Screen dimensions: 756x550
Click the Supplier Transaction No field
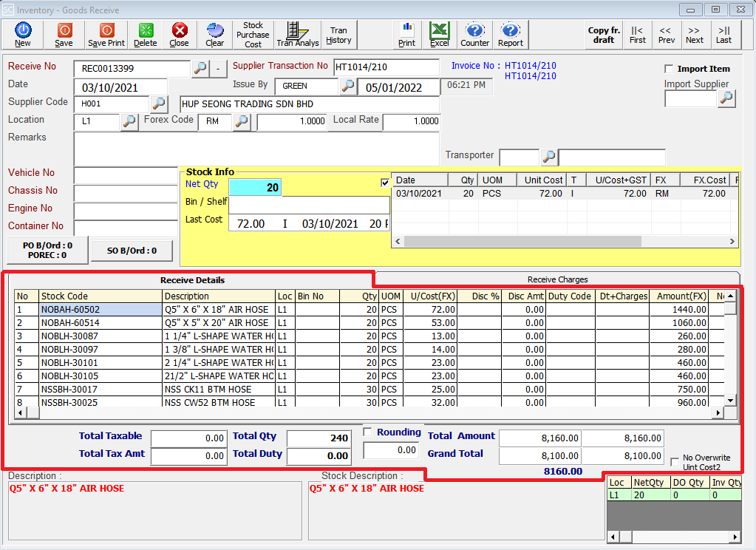[x=386, y=67]
